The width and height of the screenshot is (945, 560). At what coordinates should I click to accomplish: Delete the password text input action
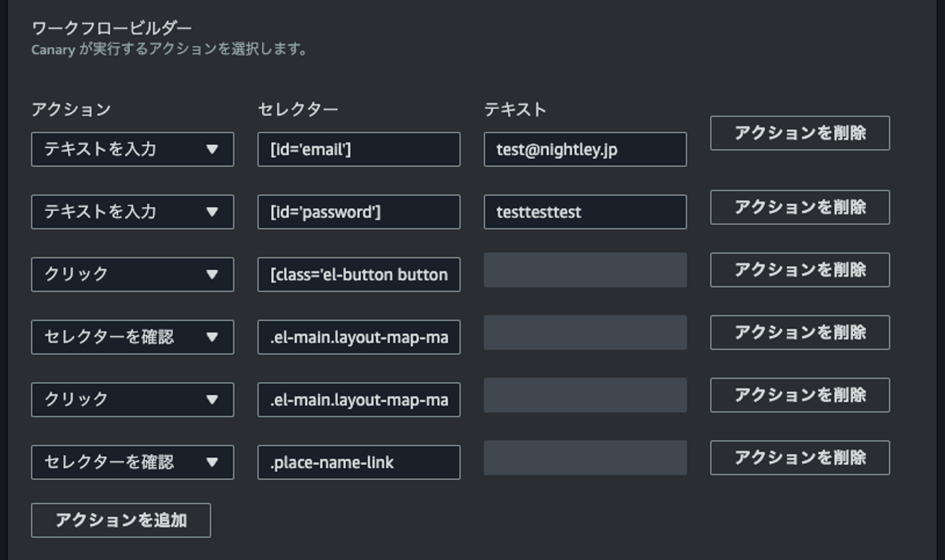799,207
